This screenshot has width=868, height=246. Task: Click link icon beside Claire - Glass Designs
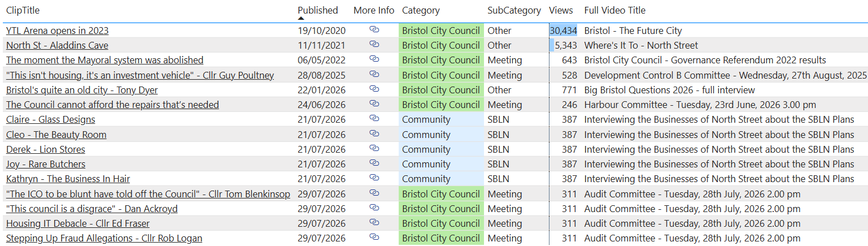[x=374, y=118]
